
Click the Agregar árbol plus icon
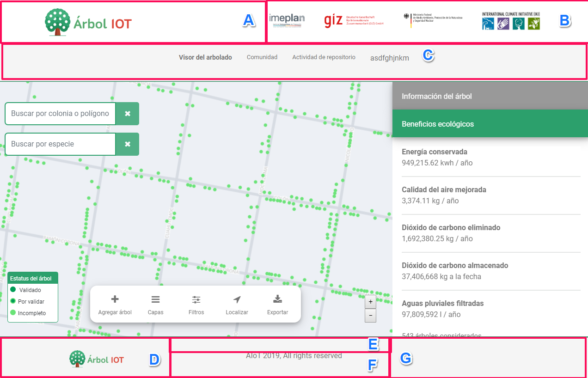[x=115, y=299]
